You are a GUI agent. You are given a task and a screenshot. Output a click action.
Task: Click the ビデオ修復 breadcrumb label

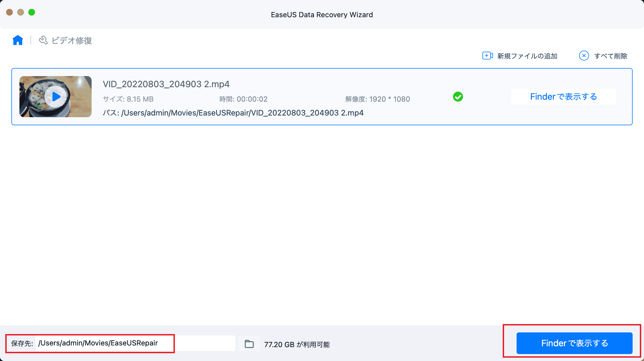pyautogui.click(x=72, y=41)
